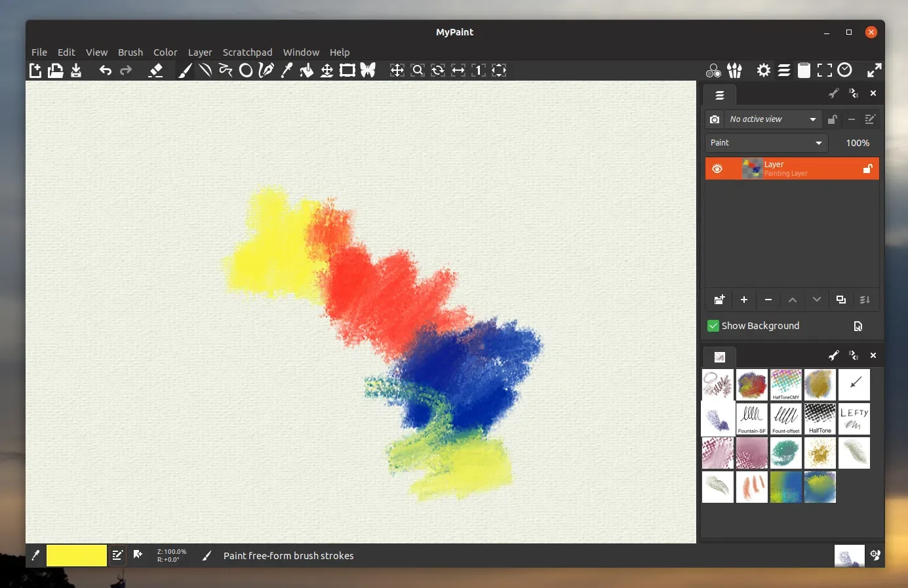Open the settings gear in the top-right toolbar
This screenshot has width=908, height=588.
pyautogui.click(x=763, y=70)
